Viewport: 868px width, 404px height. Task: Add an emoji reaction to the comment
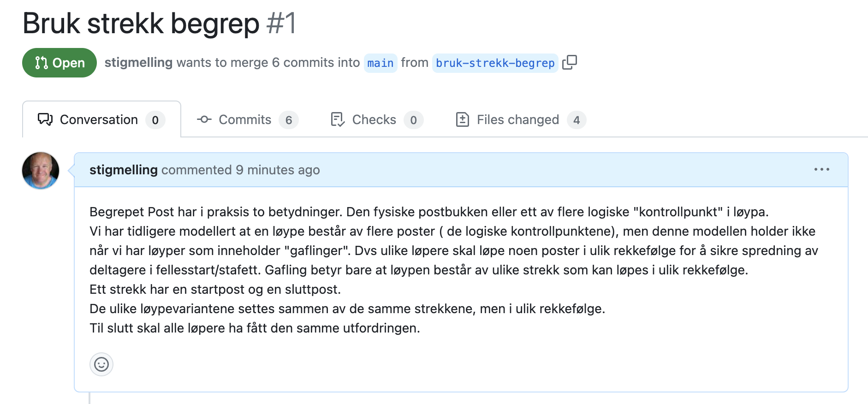(x=101, y=365)
